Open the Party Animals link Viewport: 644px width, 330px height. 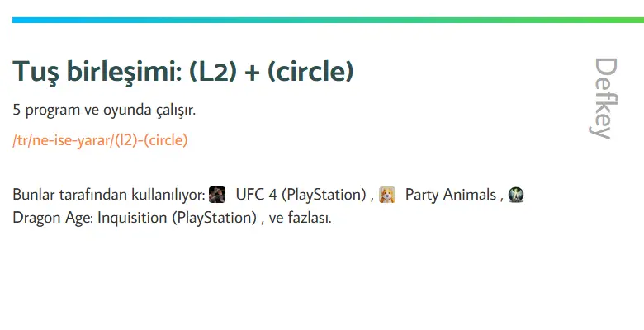coord(451,195)
